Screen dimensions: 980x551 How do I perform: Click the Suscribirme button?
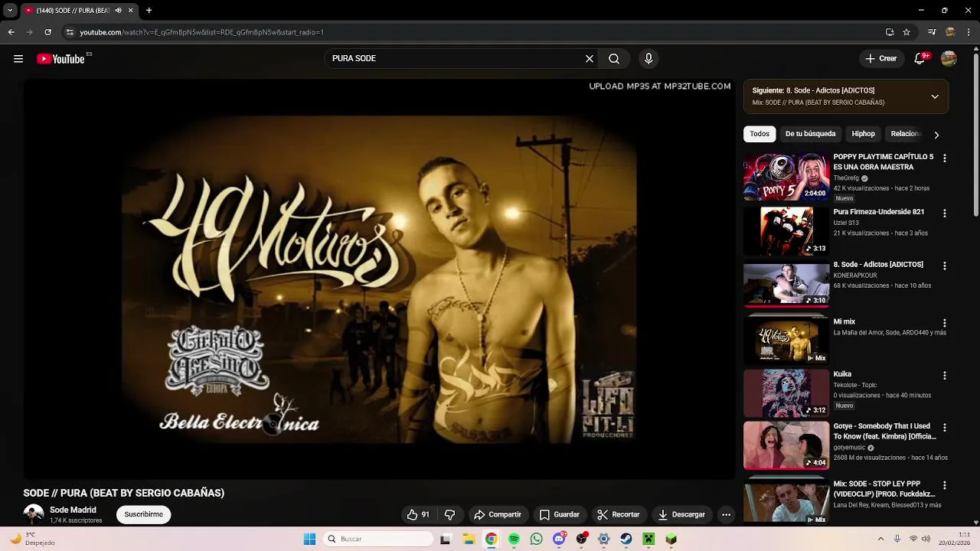144,515
